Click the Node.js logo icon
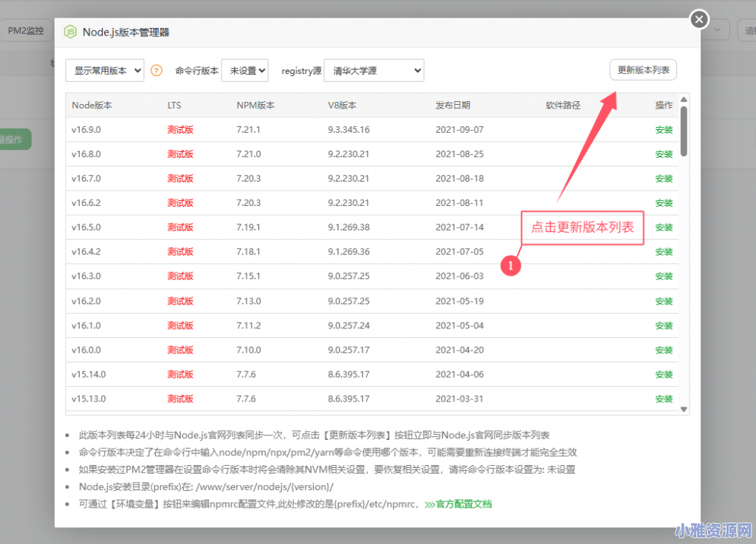The width and height of the screenshot is (756, 544). pyautogui.click(x=70, y=32)
